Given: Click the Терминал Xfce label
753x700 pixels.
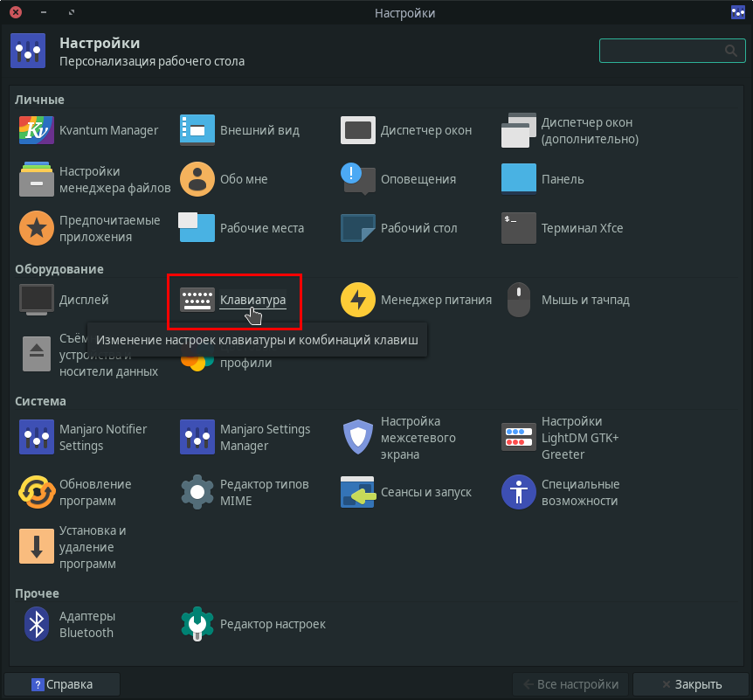Looking at the screenshot, I should click(582, 228).
